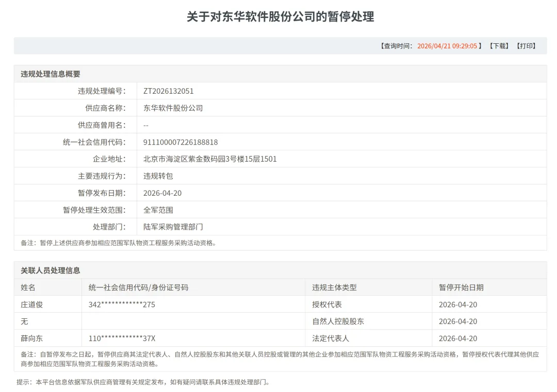This screenshot has width=557, height=392.
Task: Click the department 陆军采购管理部门
Action: point(173,227)
